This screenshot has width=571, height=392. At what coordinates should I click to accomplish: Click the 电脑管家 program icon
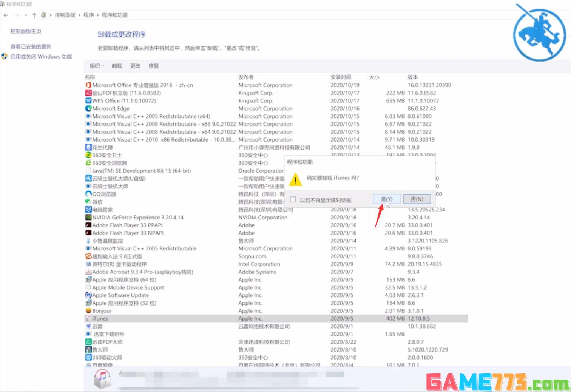[88, 210]
